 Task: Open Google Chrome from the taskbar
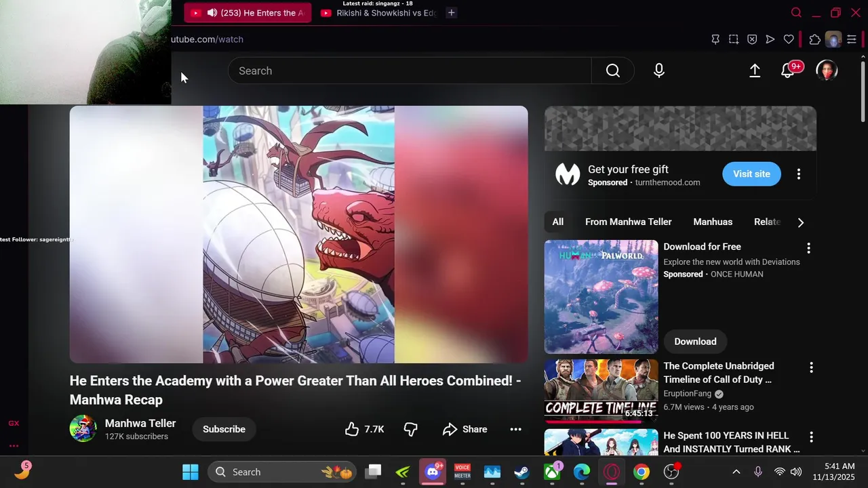tap(641, 472)
